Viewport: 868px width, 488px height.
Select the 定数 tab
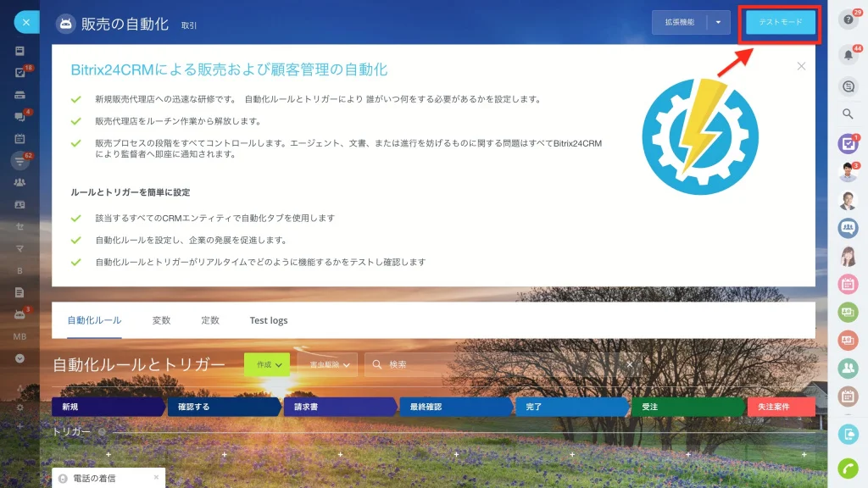pyautogui.click(x=210, y=320)
